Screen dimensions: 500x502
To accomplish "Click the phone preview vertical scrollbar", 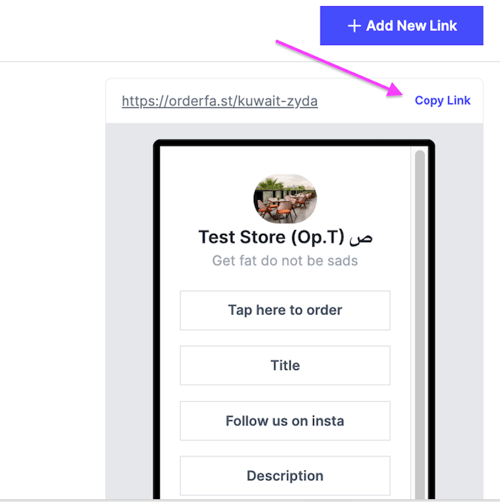I will point(420,323).
